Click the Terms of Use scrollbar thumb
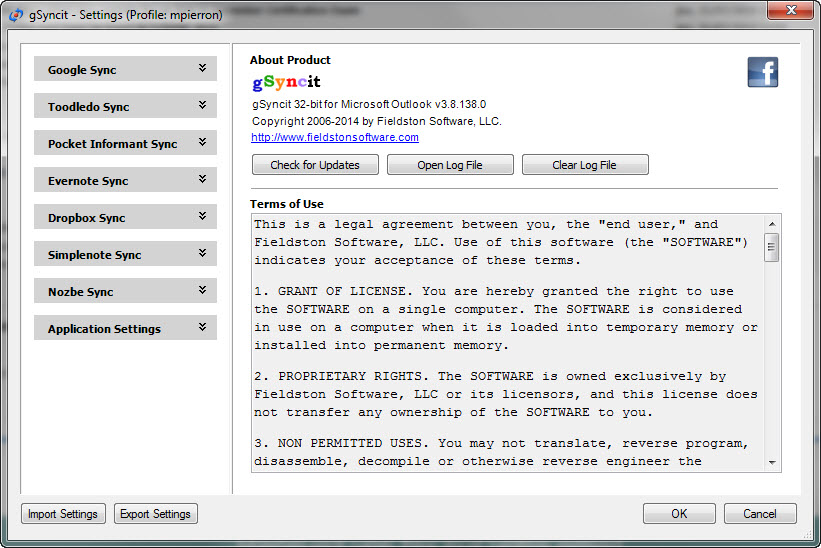The width and height of the screenshot is (821, 548). click(772, 247)
